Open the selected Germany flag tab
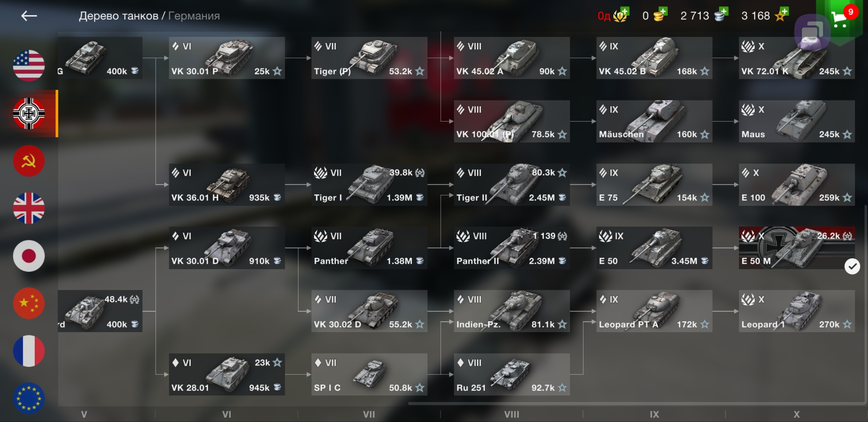Screen dimensions: 868x422 pos(29,114)
